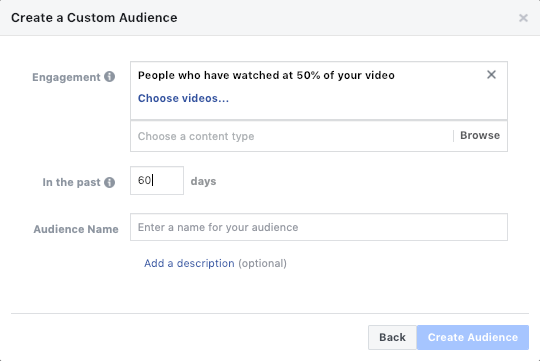Go back with the Back button
The width and height of the screenshot is (540, 361).
click(392, 337)
